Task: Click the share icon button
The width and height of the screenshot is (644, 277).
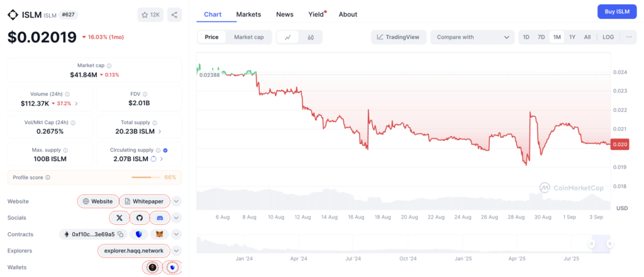Action: coord(174,15)
